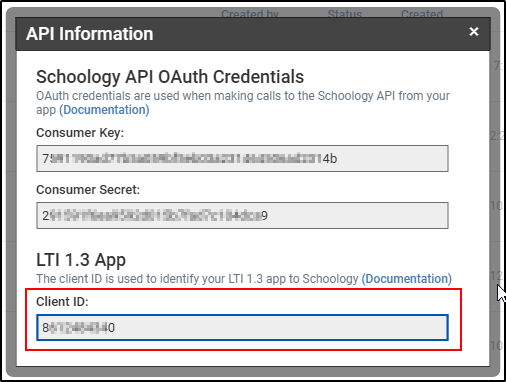Click the Client ID label
The image size is (506, 382).
[62, 302]
